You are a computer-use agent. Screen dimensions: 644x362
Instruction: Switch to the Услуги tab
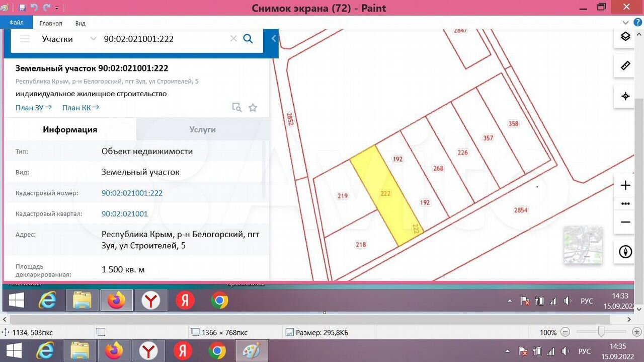click(202, 129)
